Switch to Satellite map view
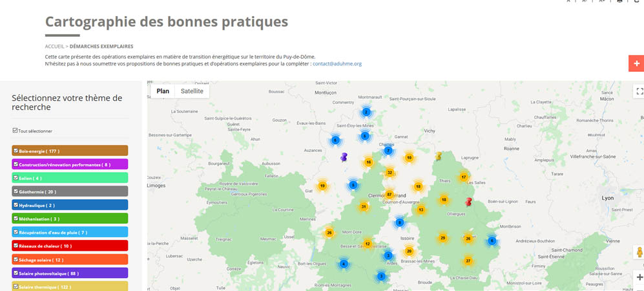 pos(192,91)
